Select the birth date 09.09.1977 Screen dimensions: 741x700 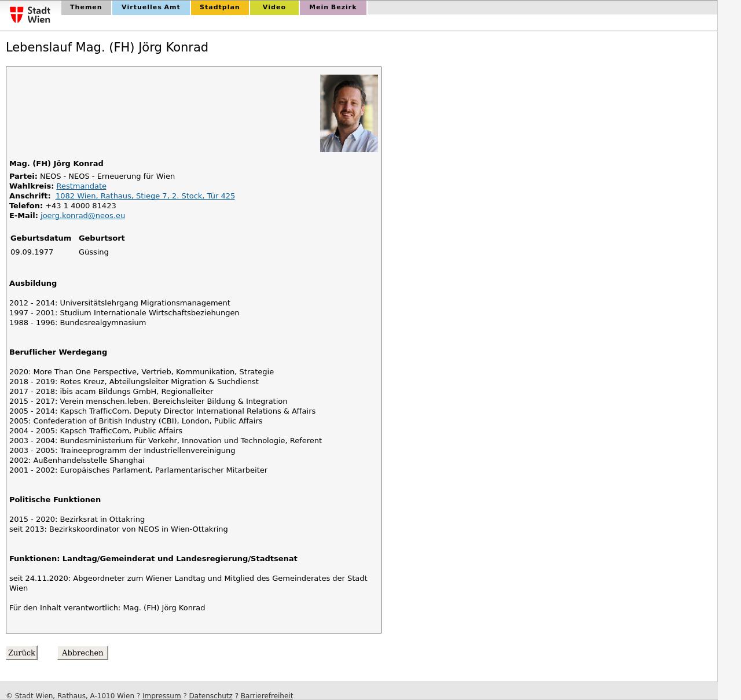coord(32,252)
